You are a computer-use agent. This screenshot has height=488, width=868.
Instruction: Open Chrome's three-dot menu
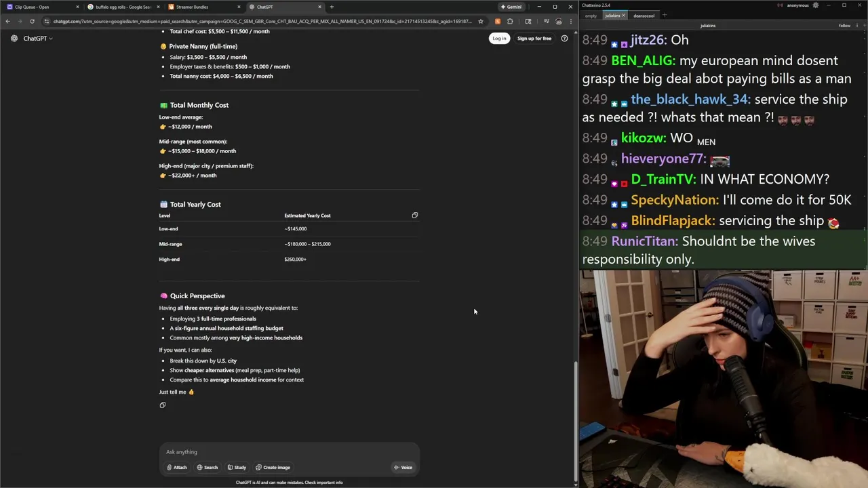tap(570, 21)
